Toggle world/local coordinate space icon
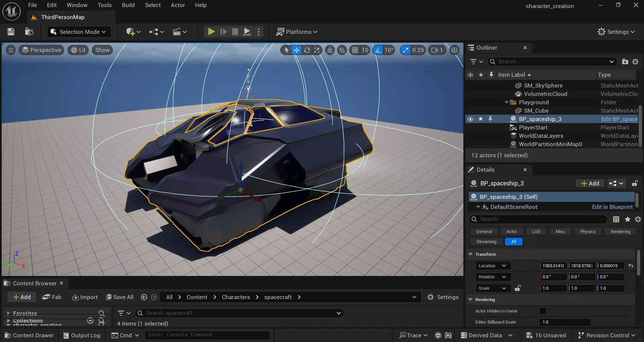This screenshot has width=644, height=342. tap(330, 50)
